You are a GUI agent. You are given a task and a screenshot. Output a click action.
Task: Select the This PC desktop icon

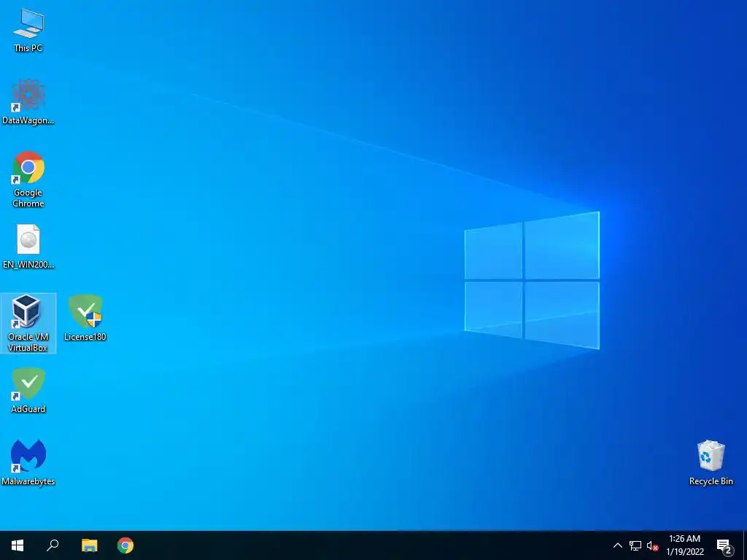pyautogui.click(x=28, y=31)
